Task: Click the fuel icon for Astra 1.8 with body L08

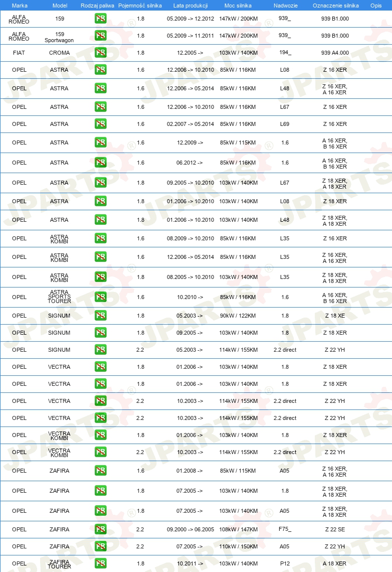Action: point(101,201)
